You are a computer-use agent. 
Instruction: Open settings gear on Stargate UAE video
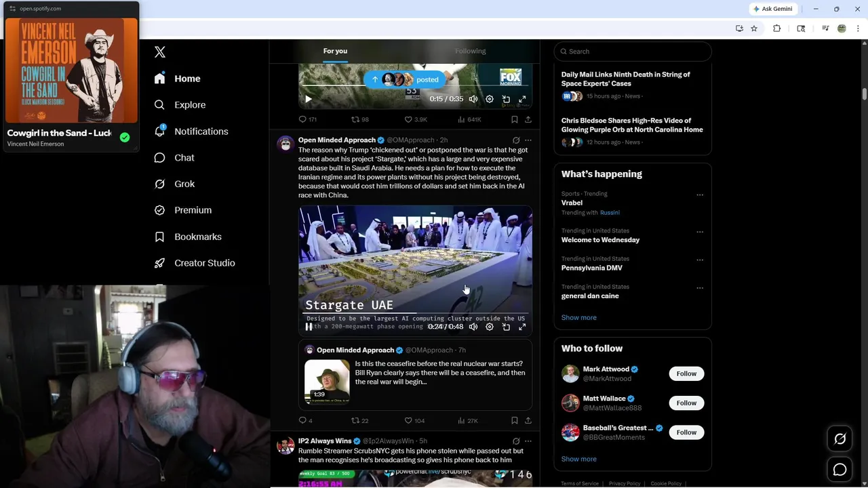pyautogui.click(x=490, y=327)
